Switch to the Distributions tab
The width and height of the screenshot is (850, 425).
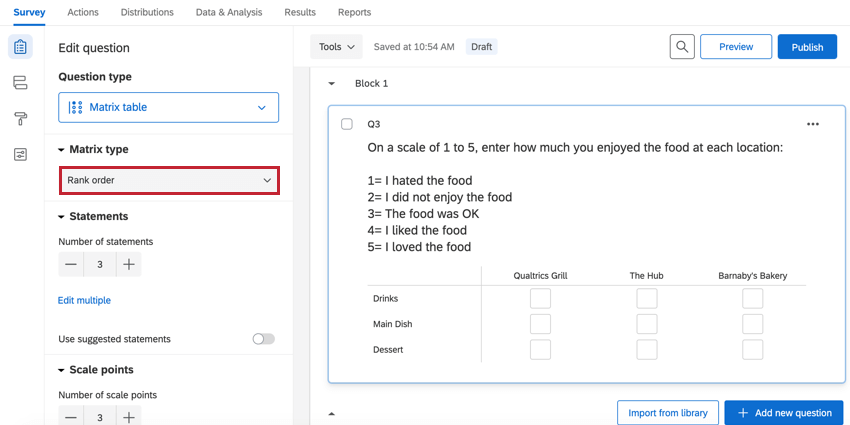click(x=147, y=12)
